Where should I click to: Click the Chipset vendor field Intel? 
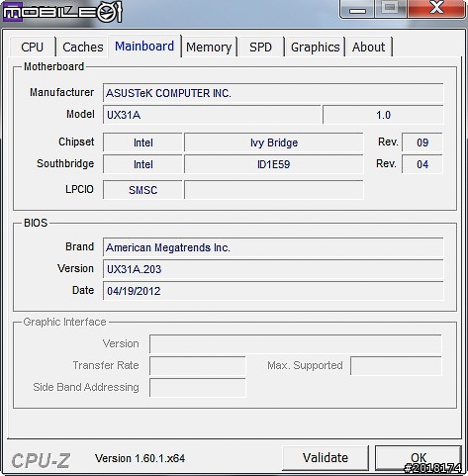142,143
